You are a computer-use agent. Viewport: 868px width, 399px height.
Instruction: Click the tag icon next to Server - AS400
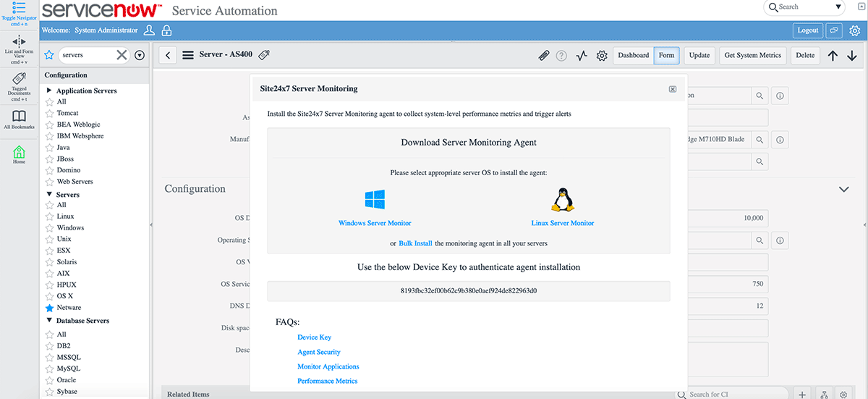(264, 55)
